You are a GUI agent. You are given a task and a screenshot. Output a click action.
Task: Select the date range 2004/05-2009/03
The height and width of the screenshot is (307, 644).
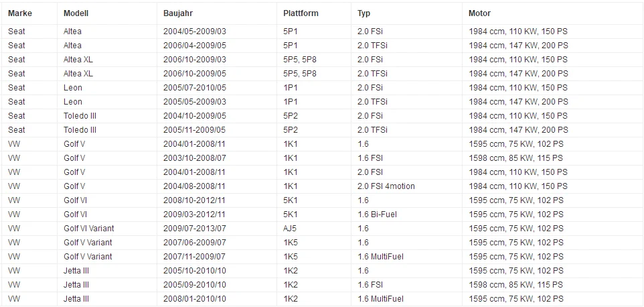point(195,32)
